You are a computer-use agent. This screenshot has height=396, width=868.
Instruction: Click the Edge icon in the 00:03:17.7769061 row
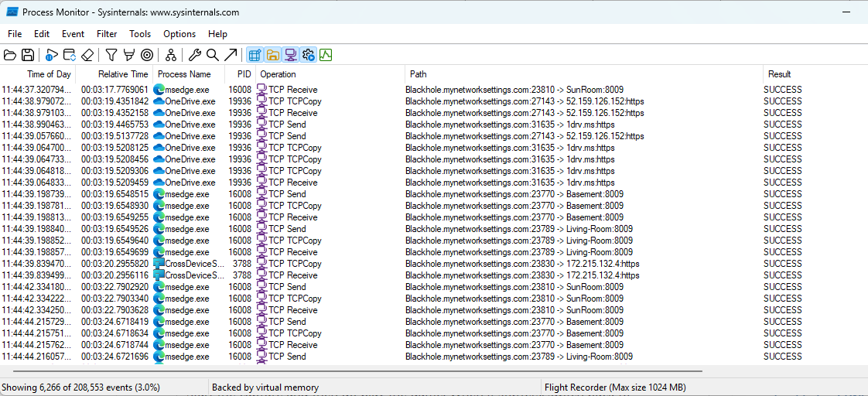click(159, 90)
